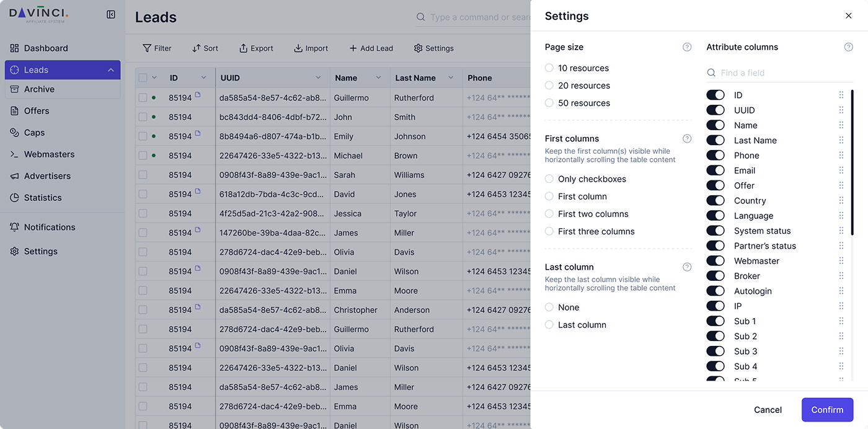Toggle off the UUID column switch
Viewport: 868px width, 429px height.
coord(715,110)
